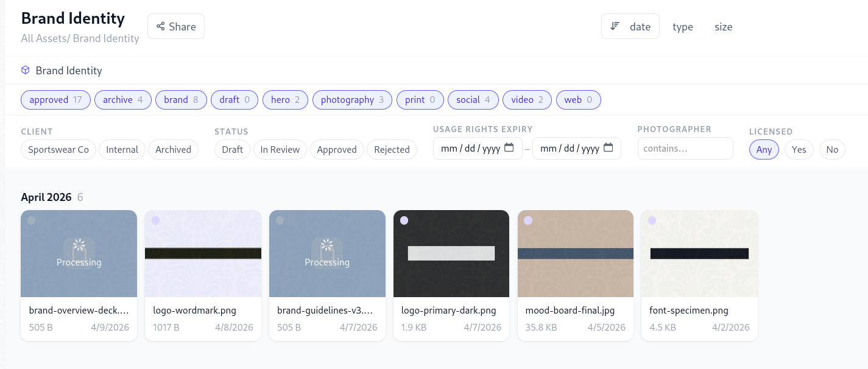
Task: Filter status by In Review
Action: pos(280,149)
